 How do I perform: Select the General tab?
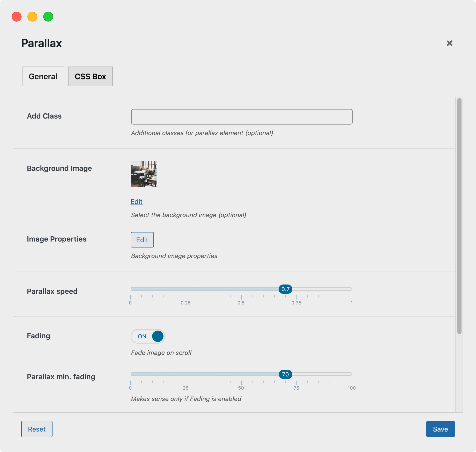coord(43,77)
